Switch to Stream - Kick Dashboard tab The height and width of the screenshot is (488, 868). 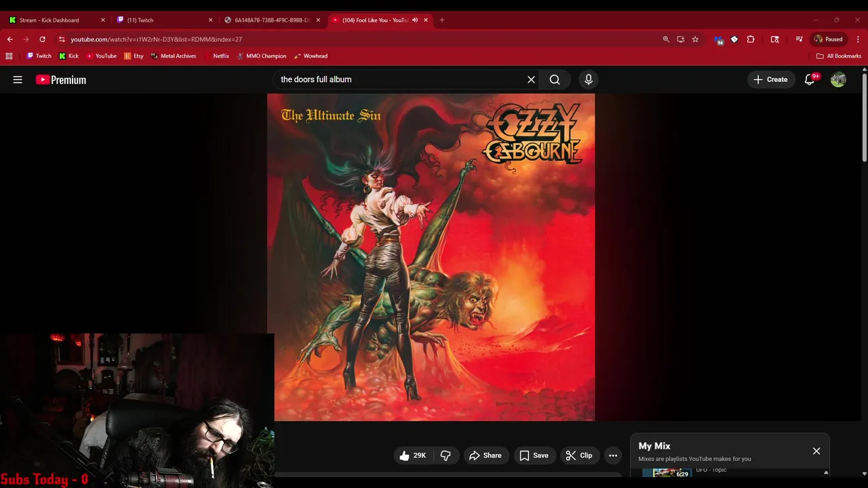(x=56, y=20)
